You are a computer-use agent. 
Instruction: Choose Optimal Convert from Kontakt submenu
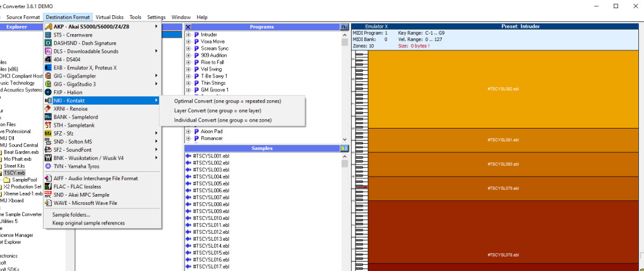point(227,101)
